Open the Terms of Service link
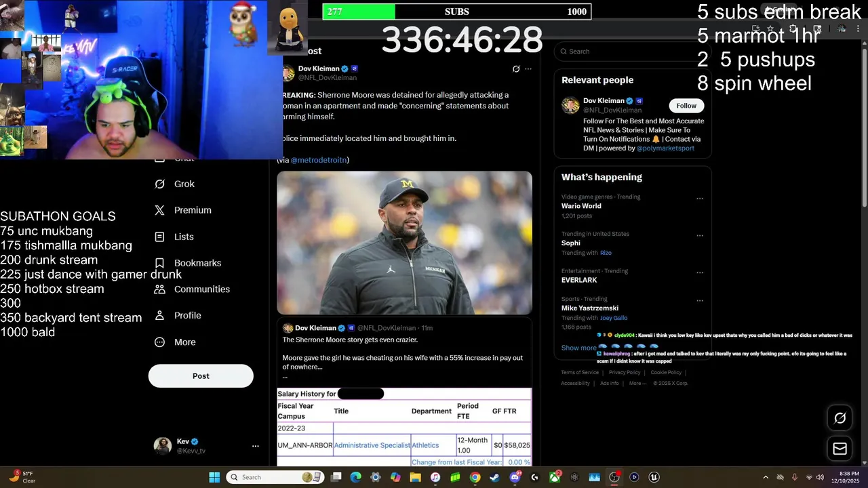This screenshot has height=488, width=868. (x=580, y=372)
